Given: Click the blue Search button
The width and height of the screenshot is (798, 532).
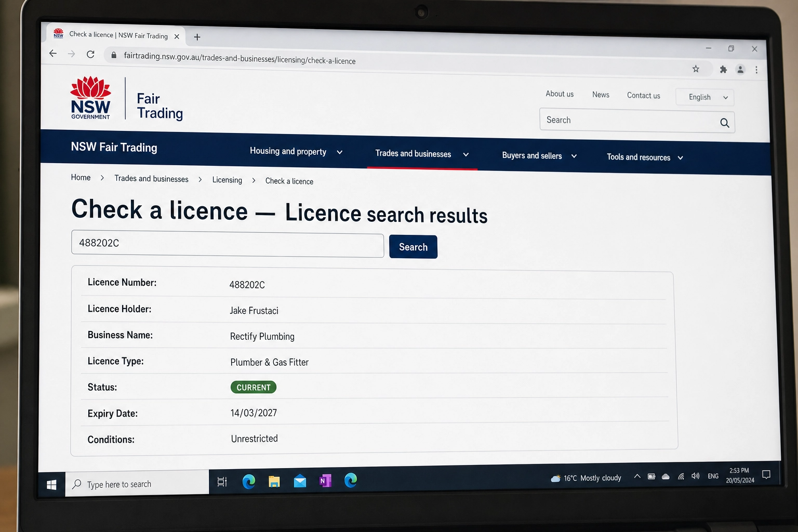Looking at the screenshot, I should 413,247.
